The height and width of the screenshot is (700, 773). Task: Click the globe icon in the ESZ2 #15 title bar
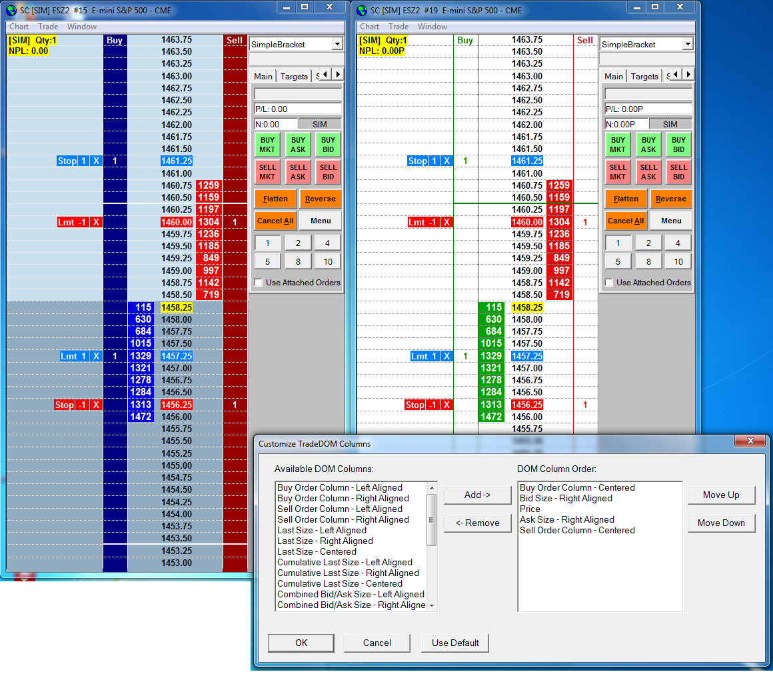pyautogui.click(x=11, y=11)
